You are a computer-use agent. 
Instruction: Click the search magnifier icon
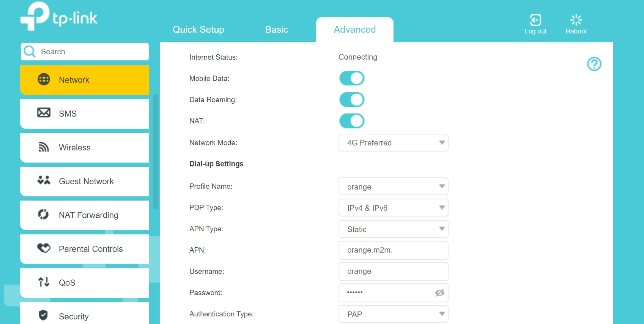click(30, 51)
